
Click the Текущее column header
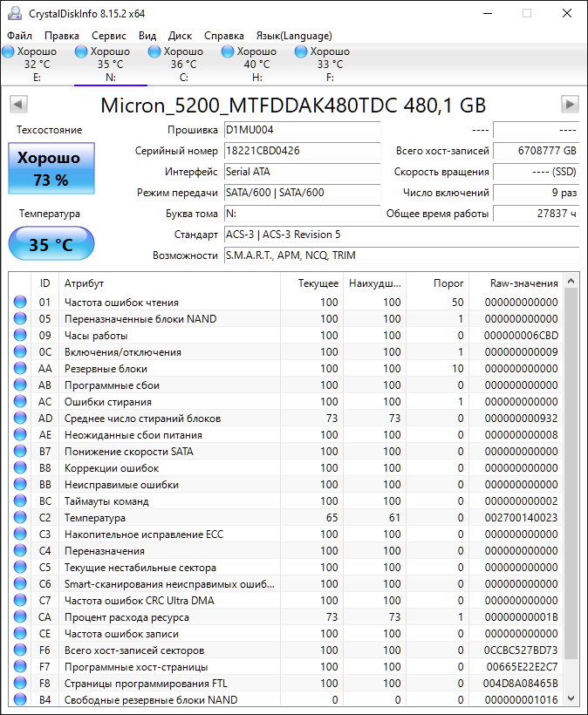point(311,283)
